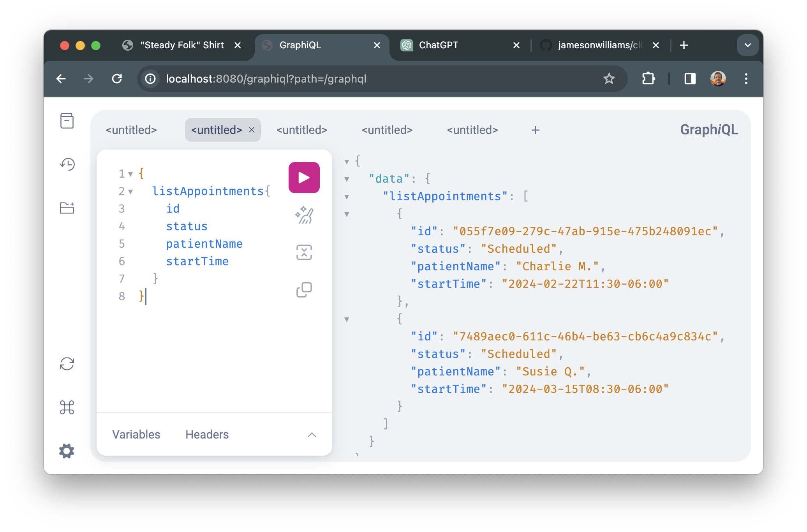The width and height of the screenshot is (807, 532).
Task: Toggle Chrome side panel
Action: [x=690, y=79]
